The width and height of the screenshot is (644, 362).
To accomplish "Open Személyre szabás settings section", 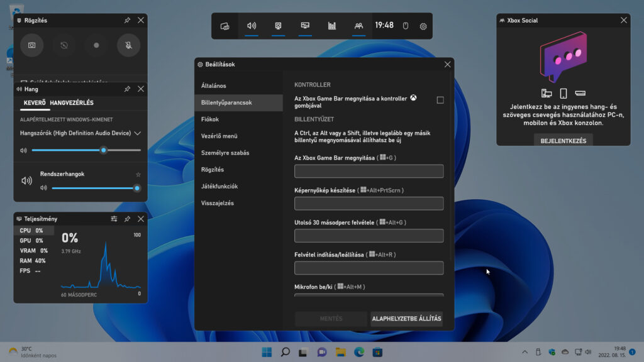I will click(x=238, y=153).
